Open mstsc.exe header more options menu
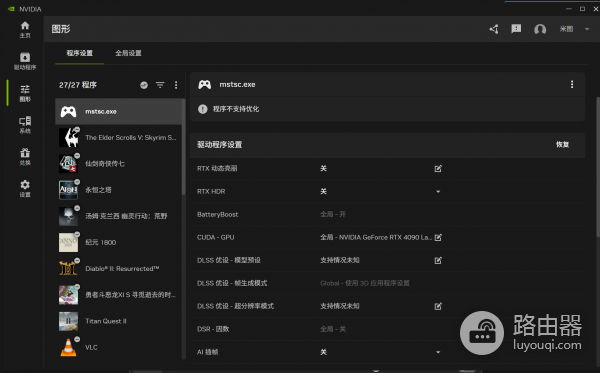Viewport: 600px width, 373px height. pos(572,85)
